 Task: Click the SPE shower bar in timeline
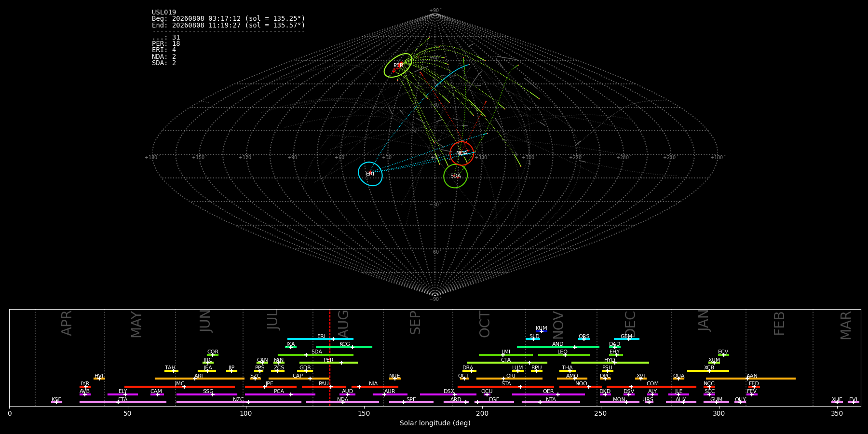[x=411, y=402]
